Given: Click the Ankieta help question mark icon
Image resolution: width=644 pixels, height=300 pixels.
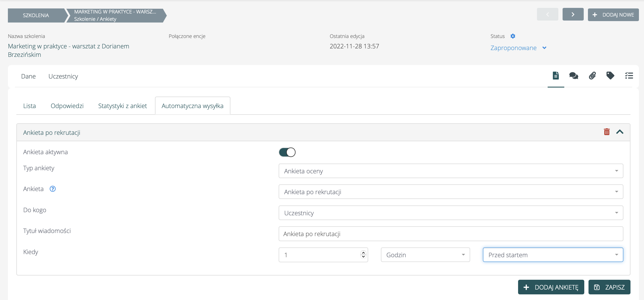Looking at the screenshot, I should coord(53,189).
